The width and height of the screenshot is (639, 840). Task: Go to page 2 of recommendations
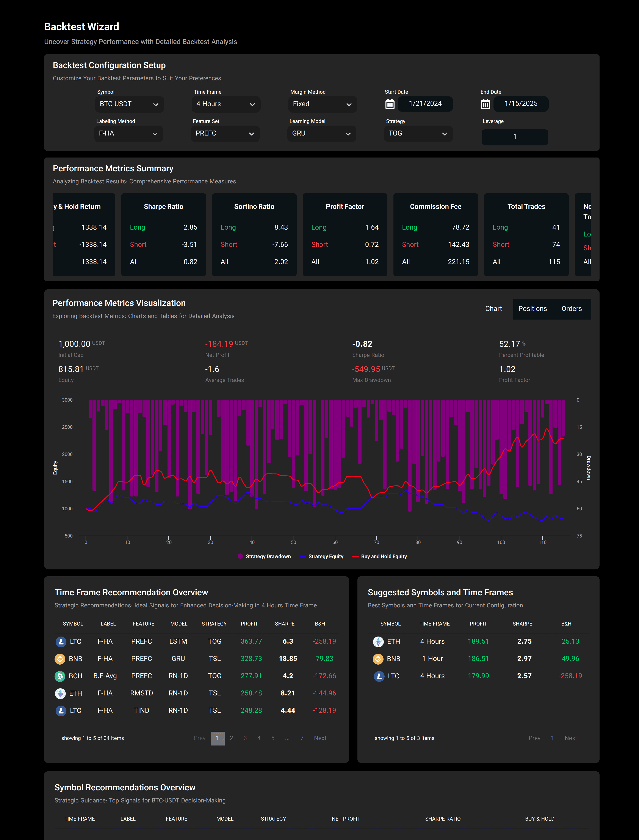point(231,738)
